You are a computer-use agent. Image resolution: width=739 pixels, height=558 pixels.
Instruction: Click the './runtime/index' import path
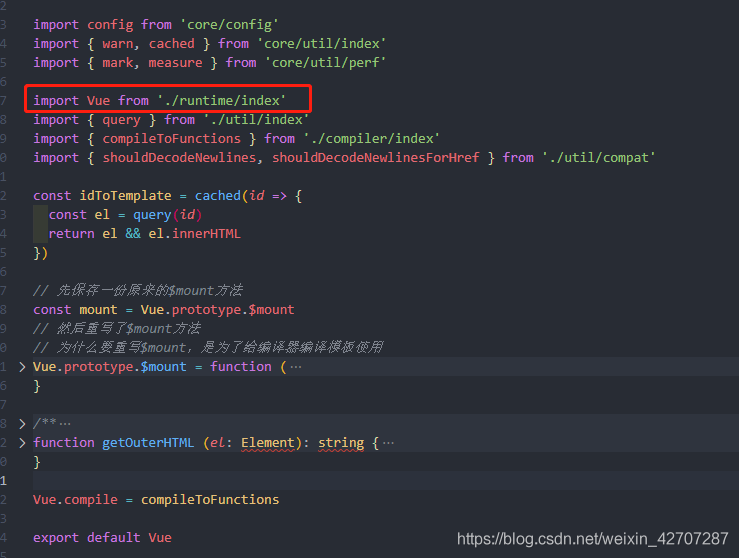pos(222,101)
